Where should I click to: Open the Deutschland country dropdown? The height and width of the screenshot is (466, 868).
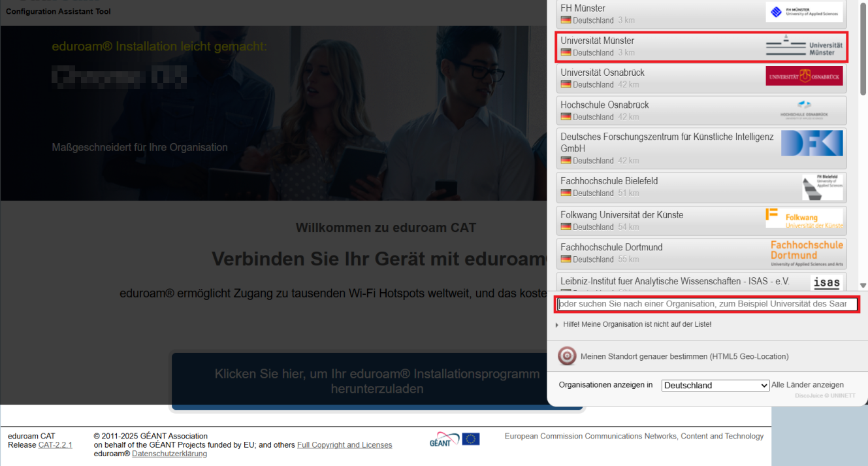[716, 386]
